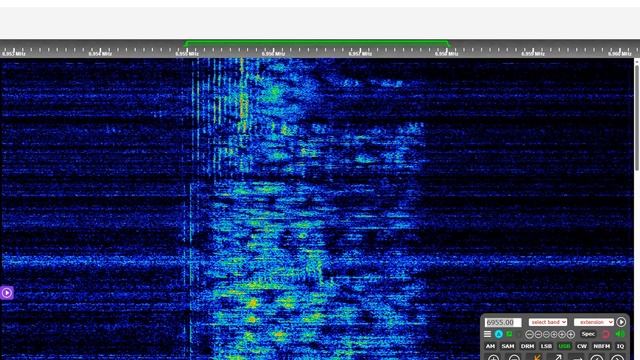The height and width of the screenshot is (360, 640).
Task: Click the red record icon
Action: coord(606,334)
